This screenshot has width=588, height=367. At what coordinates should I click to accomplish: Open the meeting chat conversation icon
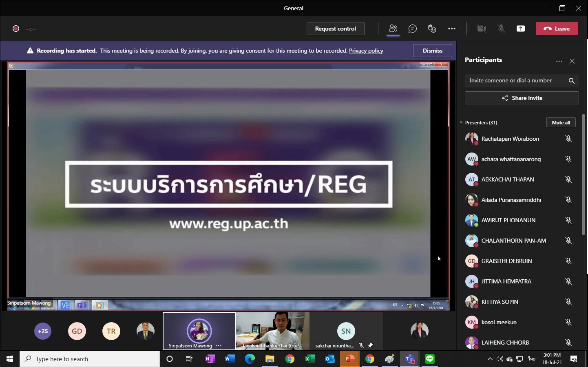413,29
